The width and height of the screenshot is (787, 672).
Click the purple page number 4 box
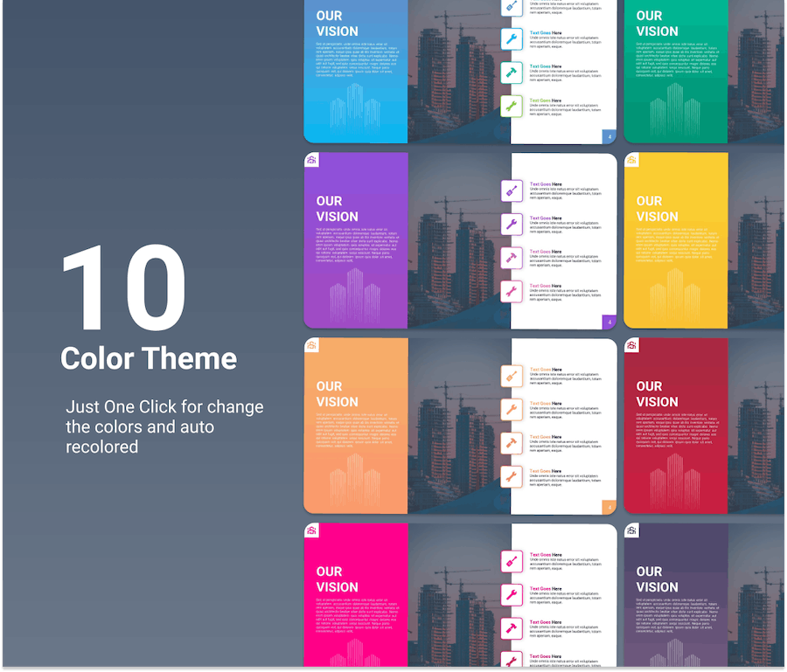609,322
